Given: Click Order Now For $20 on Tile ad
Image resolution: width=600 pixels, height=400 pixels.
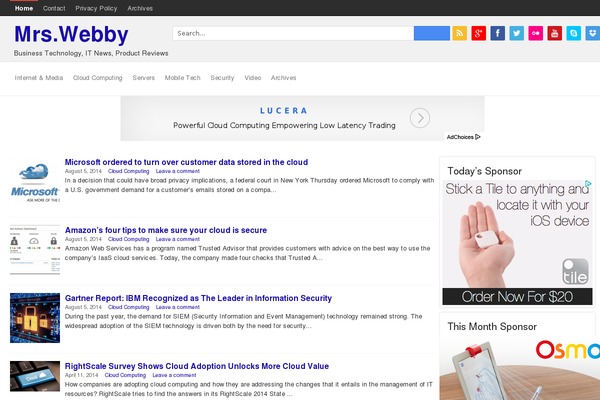Looking at the screenshot, I should 517,297.
